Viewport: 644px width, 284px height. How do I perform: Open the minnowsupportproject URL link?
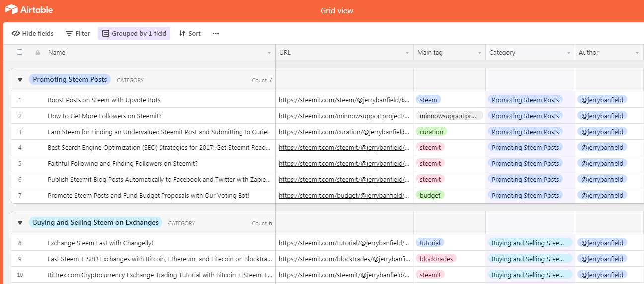[345, 116]
